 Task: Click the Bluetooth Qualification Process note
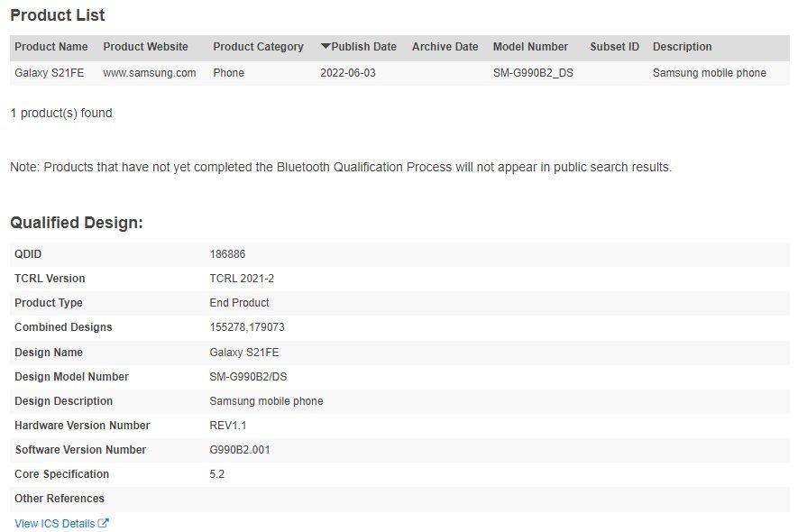(x=341, y=168)
